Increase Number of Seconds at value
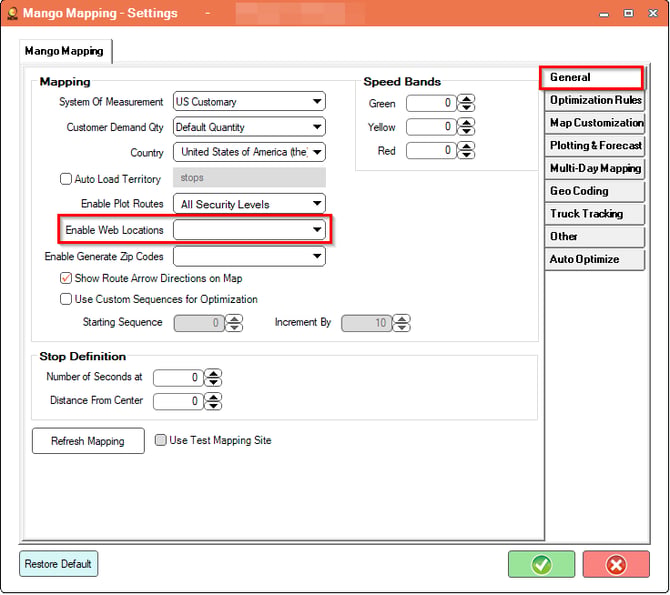This screenshot has height=595, width=670. click(213, 374)
